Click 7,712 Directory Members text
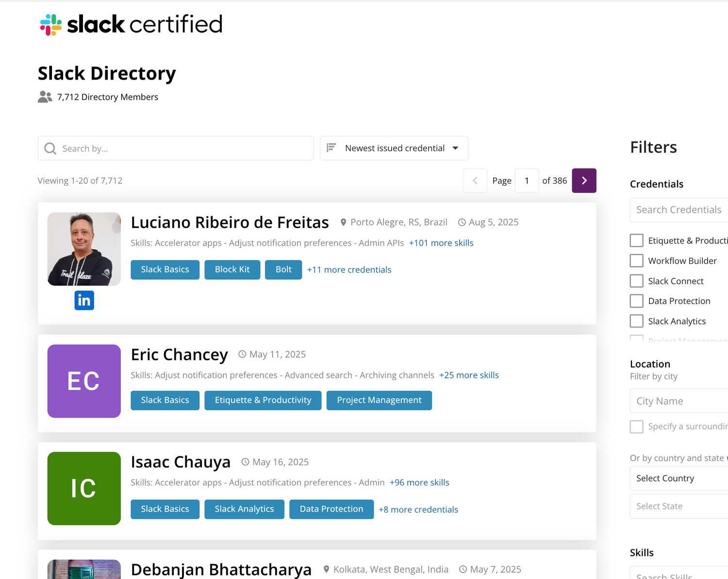Image resolution: width=728 pixels, height=579 pixels. (108, 97)
